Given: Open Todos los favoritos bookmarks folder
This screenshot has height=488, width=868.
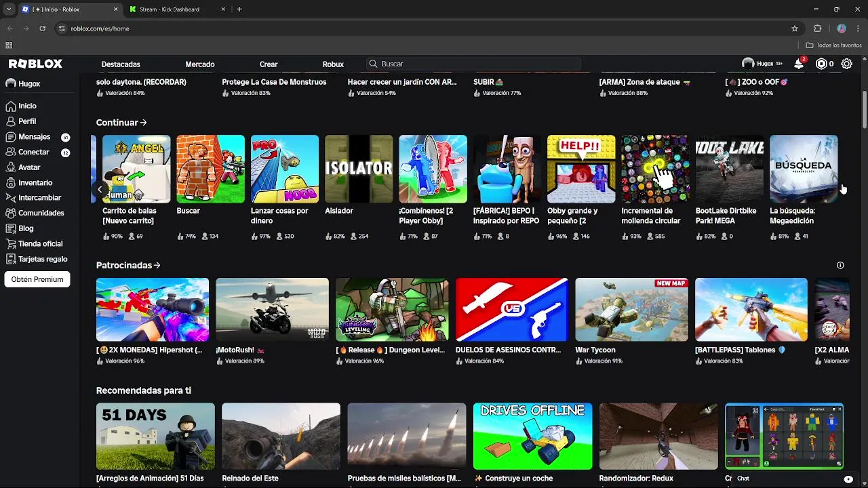Looking at the screenshot, I should point(833,45).
